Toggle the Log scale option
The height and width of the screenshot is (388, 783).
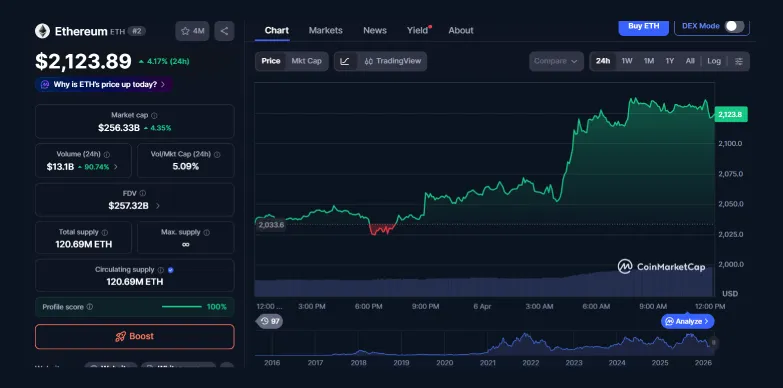[x=714, y=61]
